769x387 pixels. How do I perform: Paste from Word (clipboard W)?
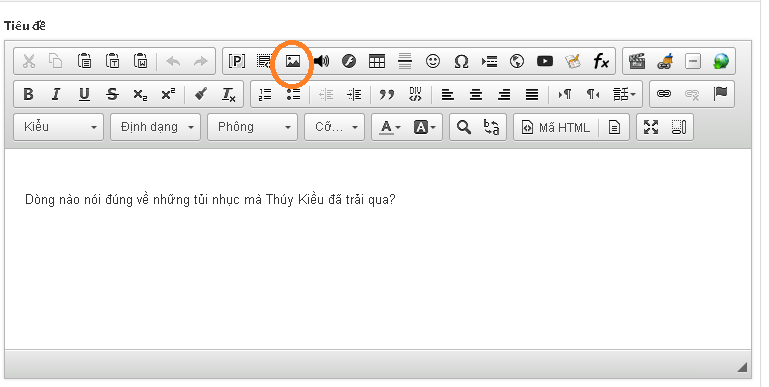(141, 61)
